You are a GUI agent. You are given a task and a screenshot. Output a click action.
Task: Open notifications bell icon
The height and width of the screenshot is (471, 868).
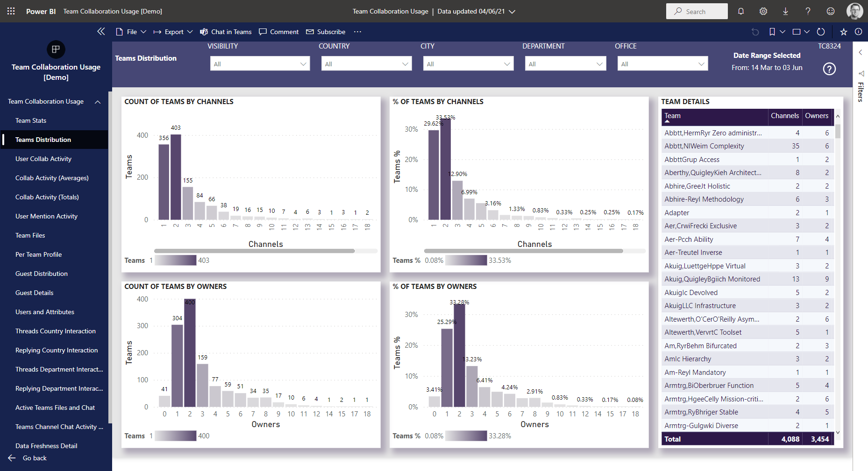(741, 11)
